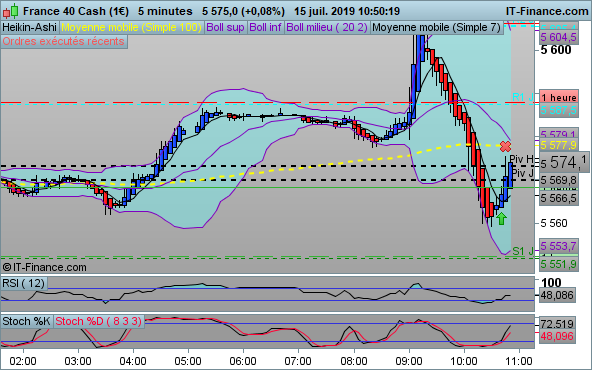Click the 08:00 time axis label
The width and height of the screenshot is (592, 370).
point(354,361)
